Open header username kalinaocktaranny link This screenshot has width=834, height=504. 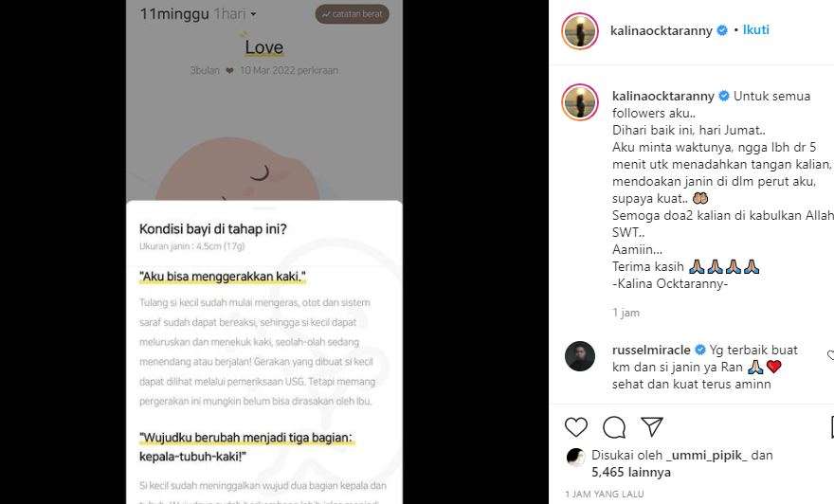[x=662, y=31]
